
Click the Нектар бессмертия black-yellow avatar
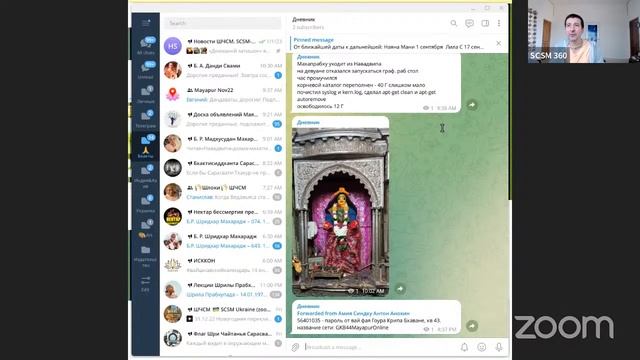[x=173, y=216]
